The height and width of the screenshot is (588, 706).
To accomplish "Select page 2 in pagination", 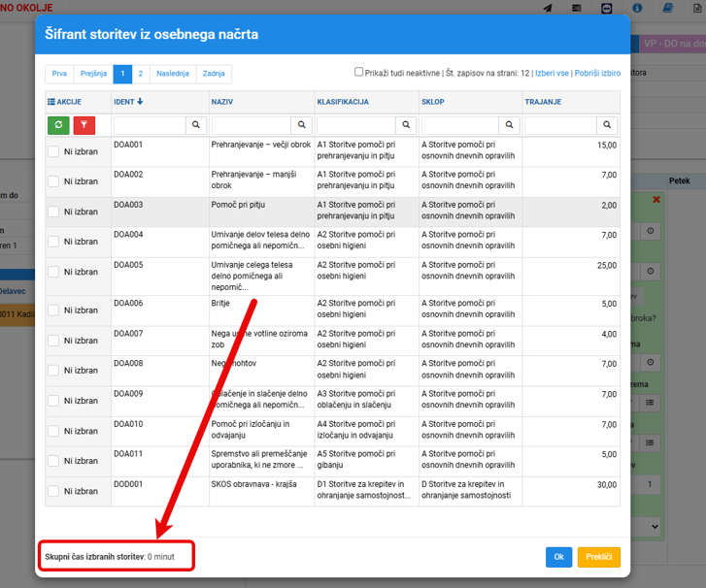I will tap(141, 74).
